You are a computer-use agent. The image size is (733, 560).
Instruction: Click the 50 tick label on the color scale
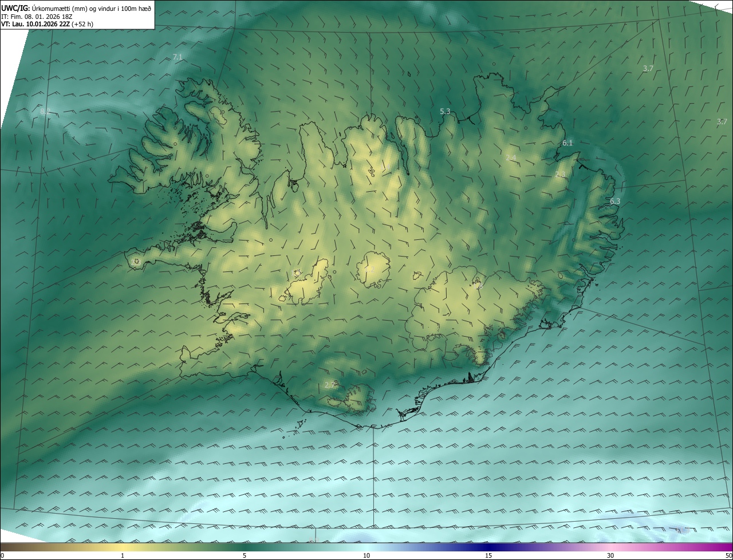point(728,555)
